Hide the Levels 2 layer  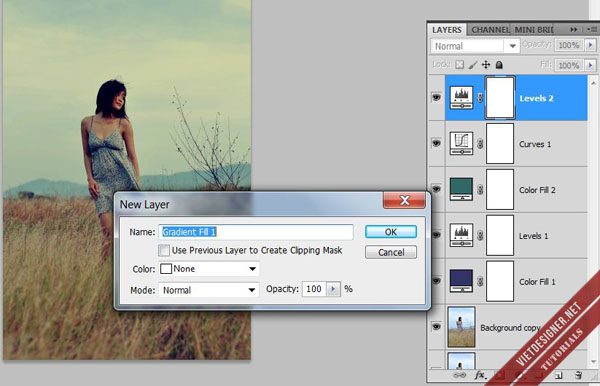click(436, 97)
